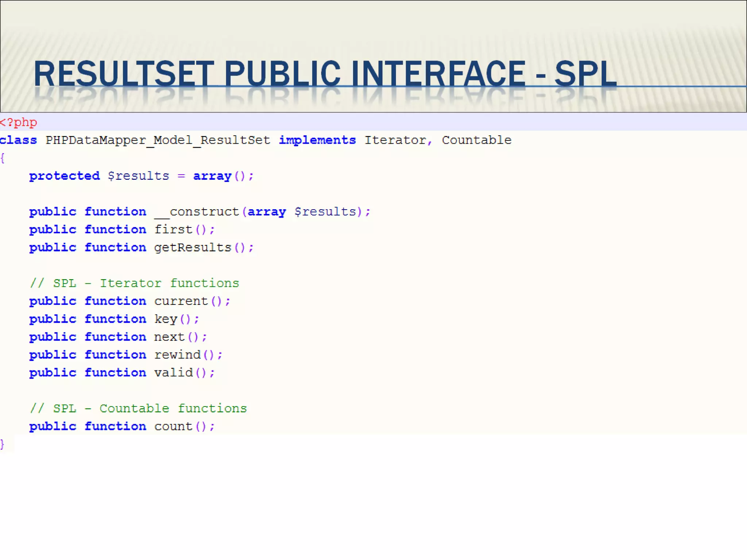Click 'array();' in the protected property line

coord(223,176)
